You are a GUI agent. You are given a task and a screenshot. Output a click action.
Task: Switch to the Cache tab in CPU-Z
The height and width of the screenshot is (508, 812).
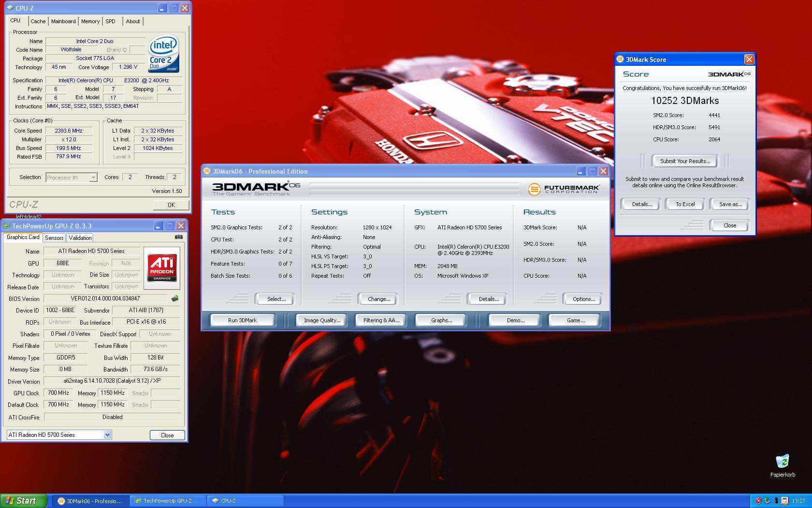38,21
